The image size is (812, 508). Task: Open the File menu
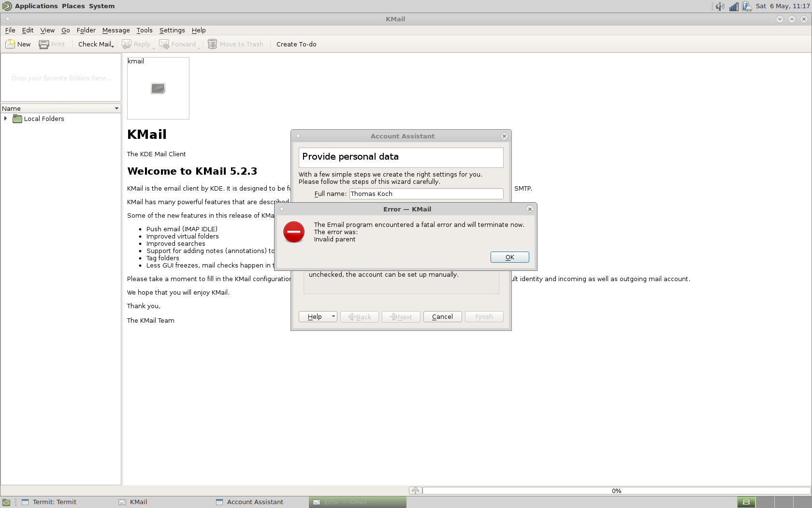10,30
